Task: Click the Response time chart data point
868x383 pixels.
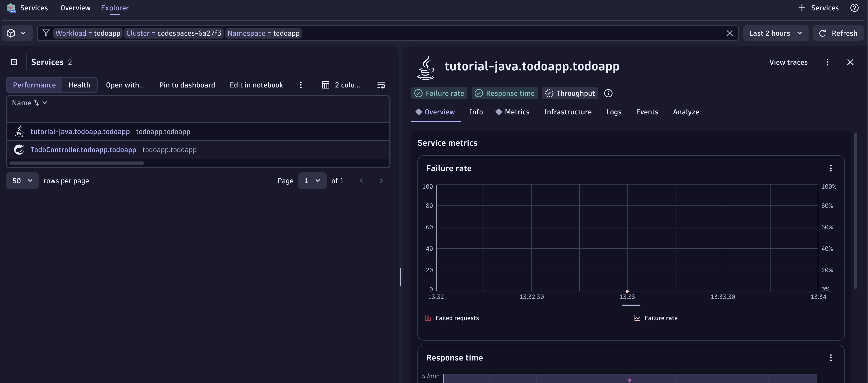Action: (x=629, y=380)
